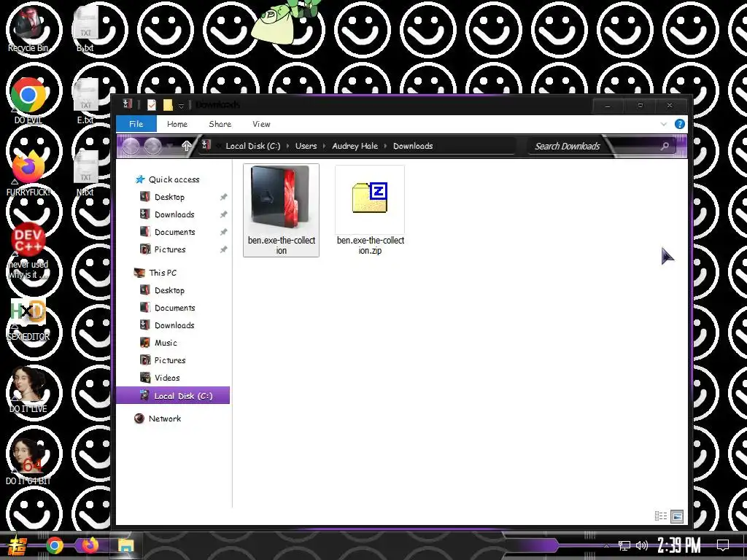Navigate to Local Disk (C:) in address bar
This screenshot has height=560, width=747.
tap(253, 146)
